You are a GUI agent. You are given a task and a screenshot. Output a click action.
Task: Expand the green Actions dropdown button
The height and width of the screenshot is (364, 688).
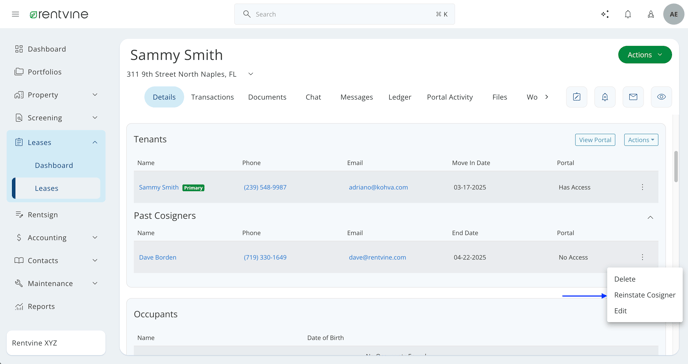coord(645,55)
